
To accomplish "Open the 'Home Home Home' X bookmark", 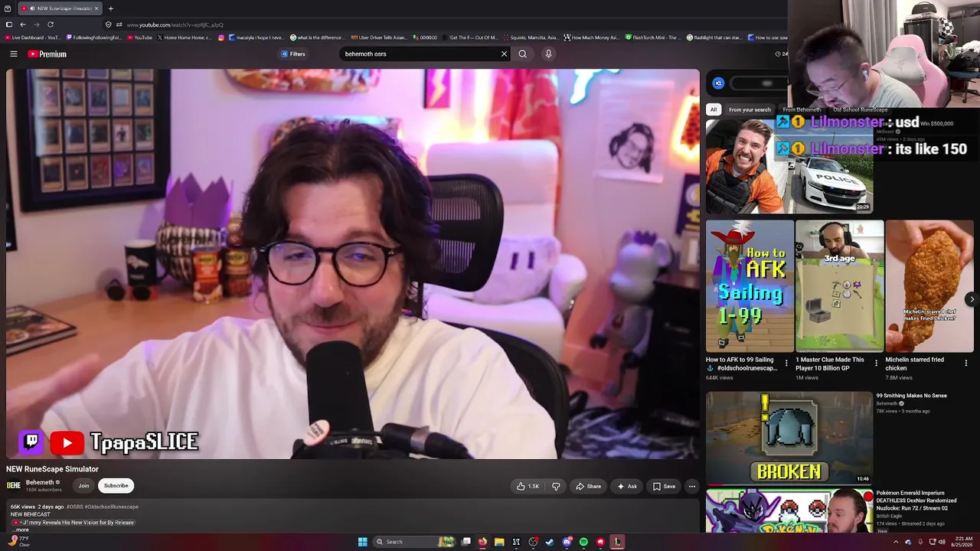I will [185, 37].
